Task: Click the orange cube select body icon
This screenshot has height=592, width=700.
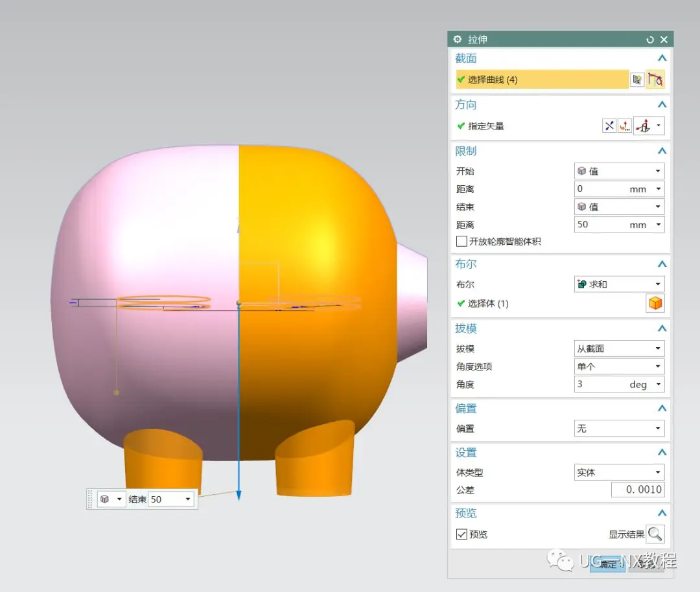Action: point(655,303)
